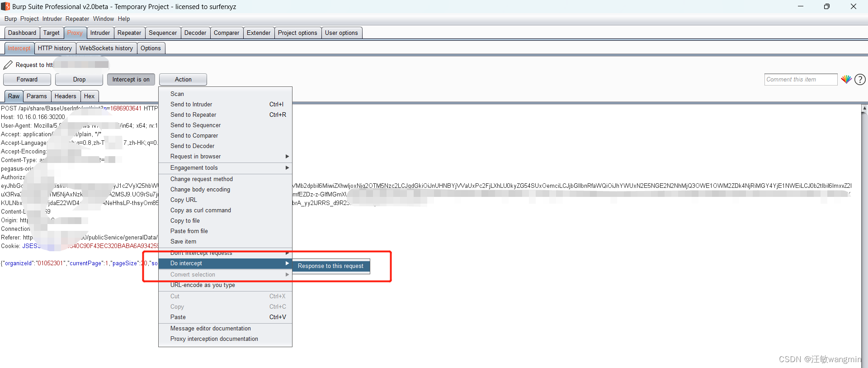Click the Comment this item field
The image size is (868, 368).
point(801,79)
